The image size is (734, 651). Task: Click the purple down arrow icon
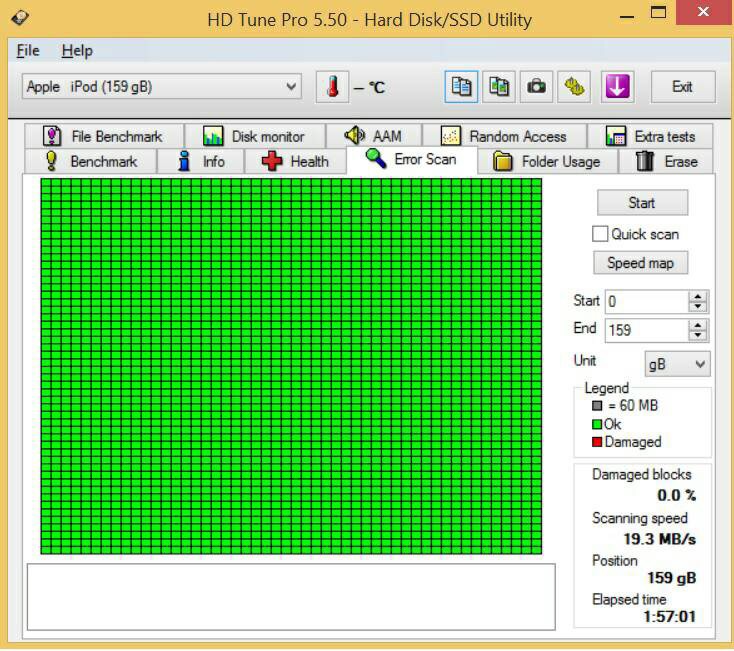[x=616, y=87]
